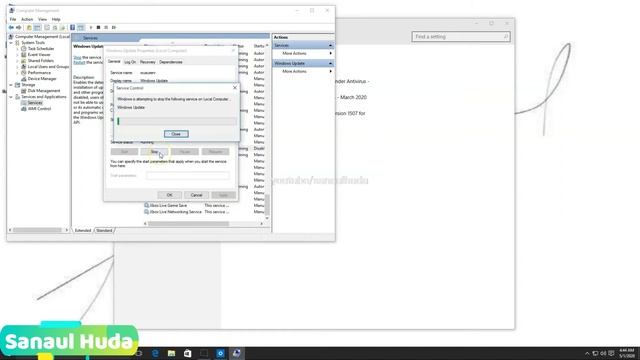Click the Computer Management taskbar icon

pos(236,353)
